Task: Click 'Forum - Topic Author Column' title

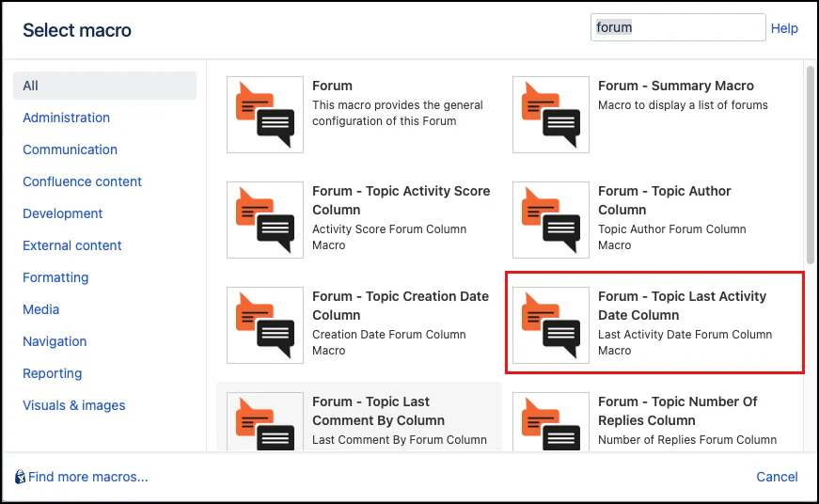Action: coord(665,200)
